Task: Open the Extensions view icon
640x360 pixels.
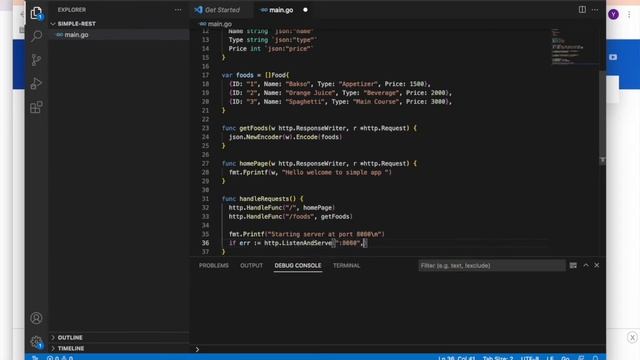Action: click(x=36, y=107)
